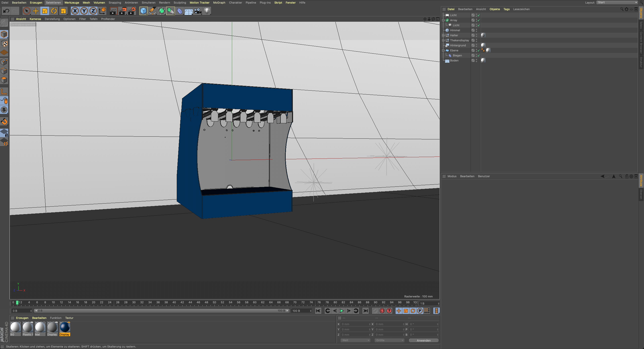Image resolution: width=644 pixels, height=349 pixels.
Task: Open the Kameras viewport menu
Action: tap(35, 19)
